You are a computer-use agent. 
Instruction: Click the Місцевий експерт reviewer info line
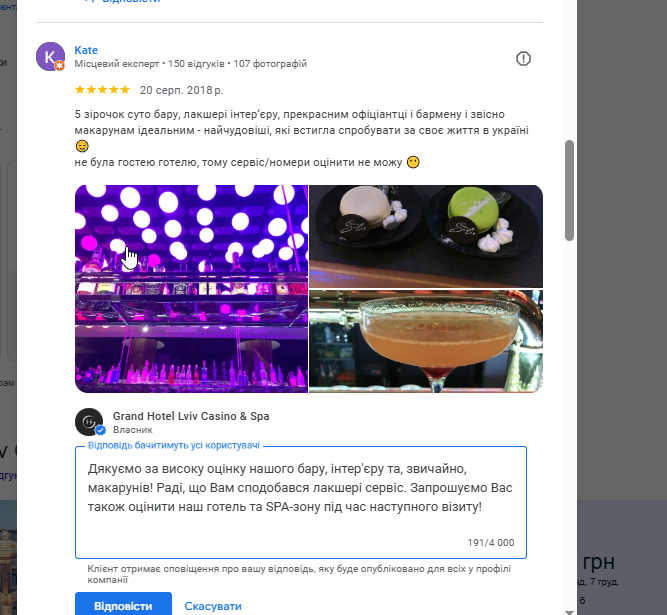click(190, 64)
